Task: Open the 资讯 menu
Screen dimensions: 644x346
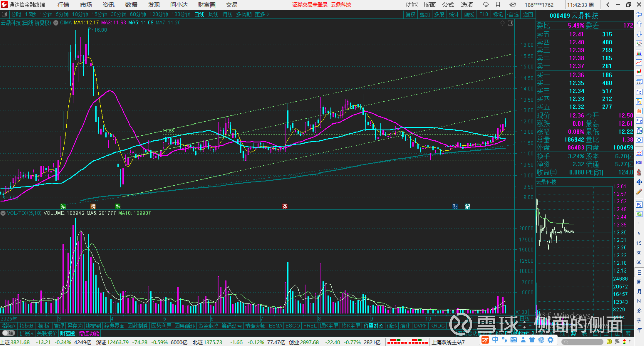Action: [x=108, y=5]
